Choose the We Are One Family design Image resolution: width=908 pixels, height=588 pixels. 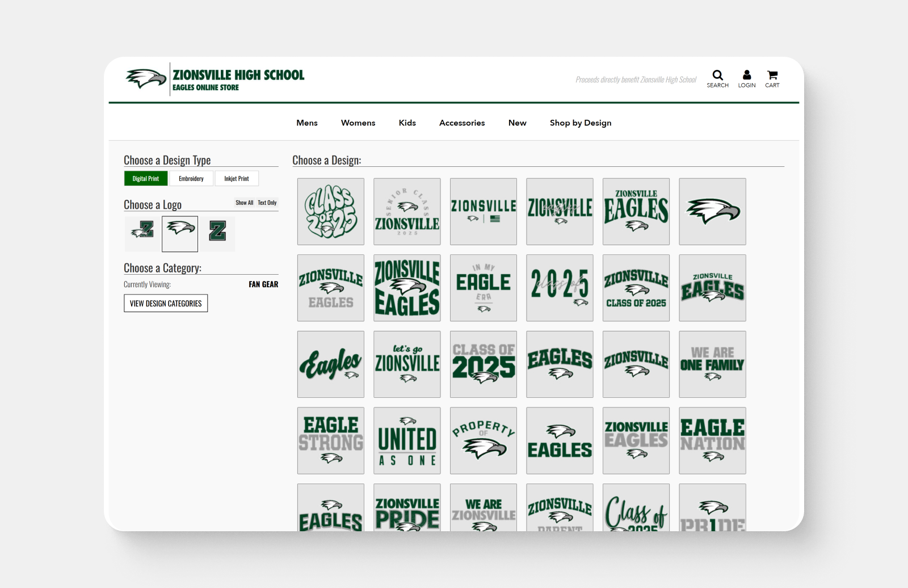(x=712, y=364)
